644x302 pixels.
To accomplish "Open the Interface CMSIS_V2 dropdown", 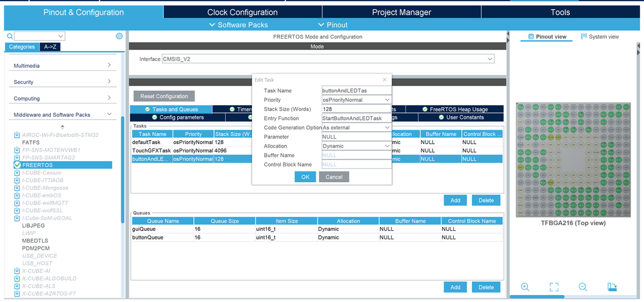I will (489, 59).
